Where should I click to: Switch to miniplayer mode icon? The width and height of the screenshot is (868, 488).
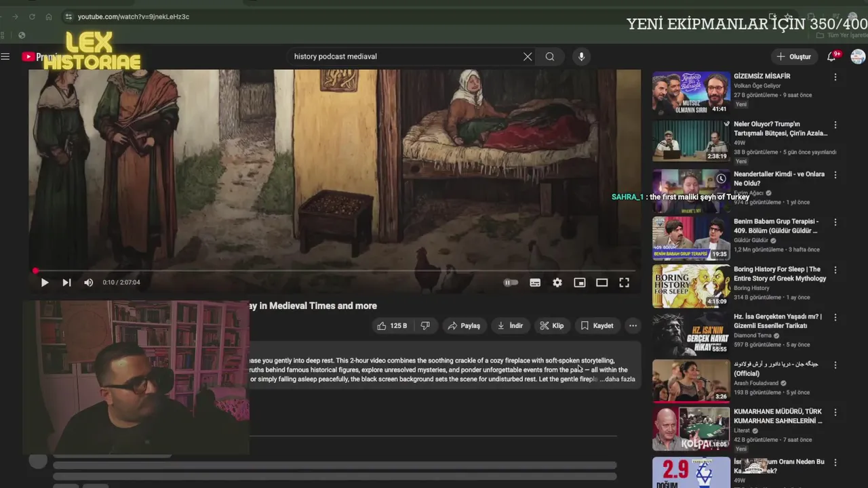[580, 283]
